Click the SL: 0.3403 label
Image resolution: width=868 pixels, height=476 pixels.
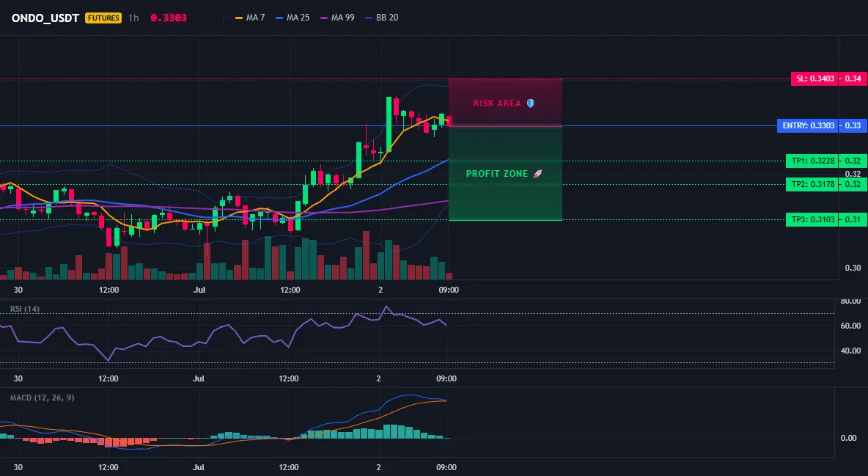tap(815, 78)
